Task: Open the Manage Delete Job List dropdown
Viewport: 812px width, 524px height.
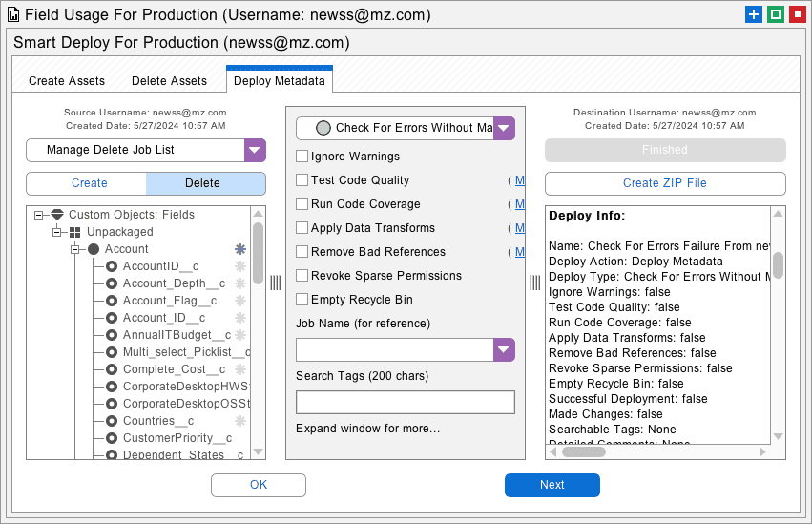Action: click(x=255, y=150)
